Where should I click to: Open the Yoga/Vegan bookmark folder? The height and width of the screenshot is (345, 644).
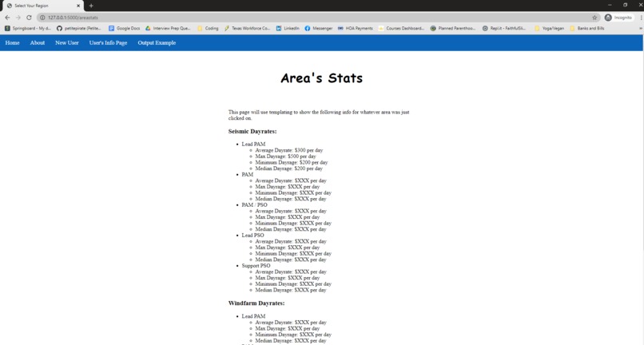549,28
